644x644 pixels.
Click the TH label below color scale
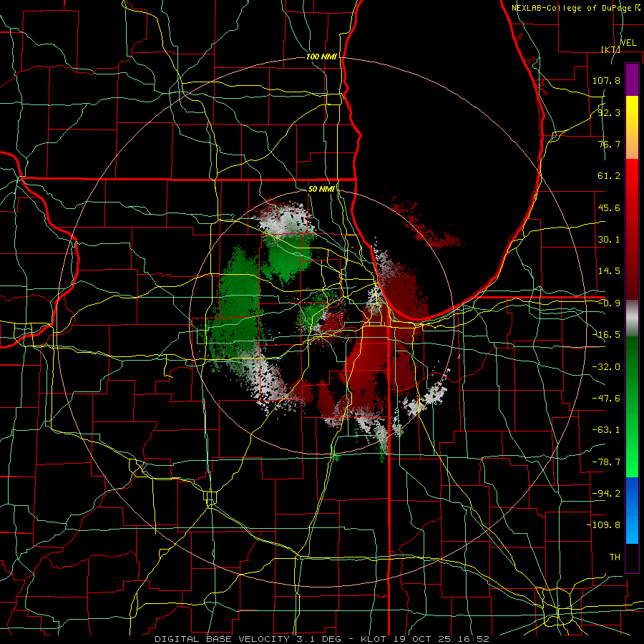615,557
